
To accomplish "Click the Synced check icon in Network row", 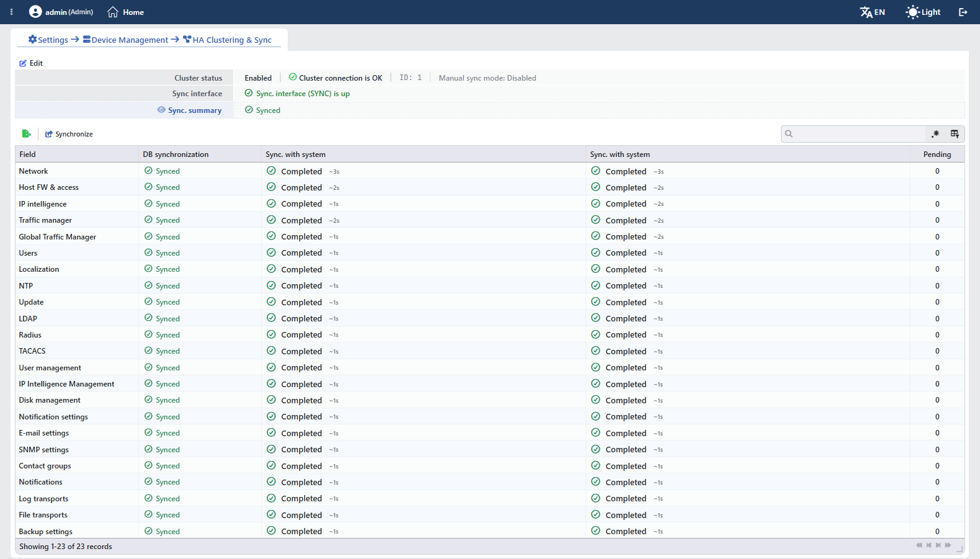I will pos(148,171).
